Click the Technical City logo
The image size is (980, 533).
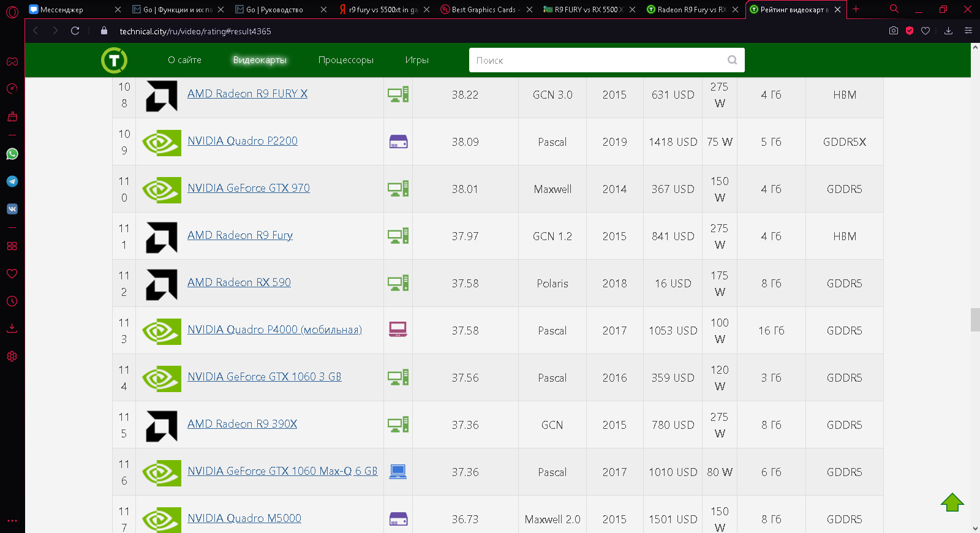point(114,60)
